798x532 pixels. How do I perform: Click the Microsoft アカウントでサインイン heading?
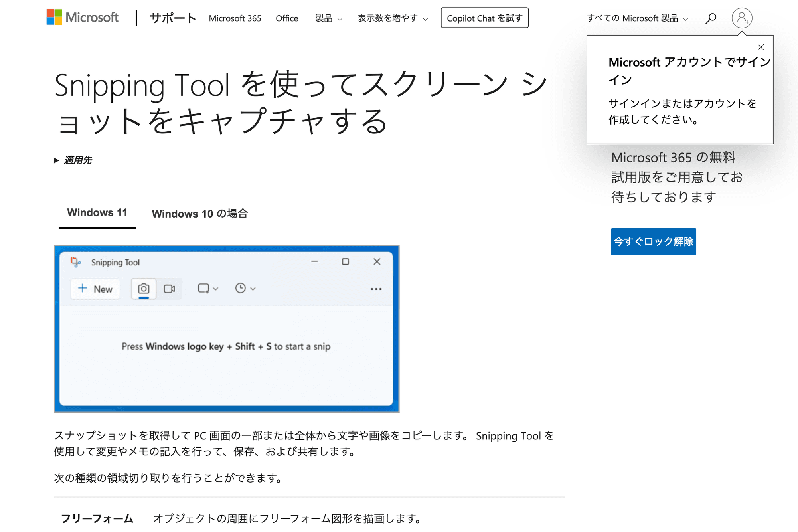(690, 71)
